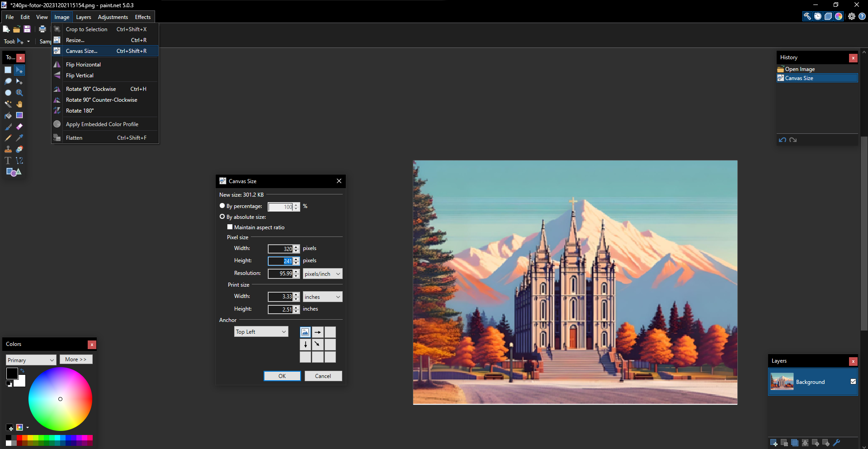Screen dimensions: 868x449
Task: Select the Pan hand tool
Action: coord(19,104)
